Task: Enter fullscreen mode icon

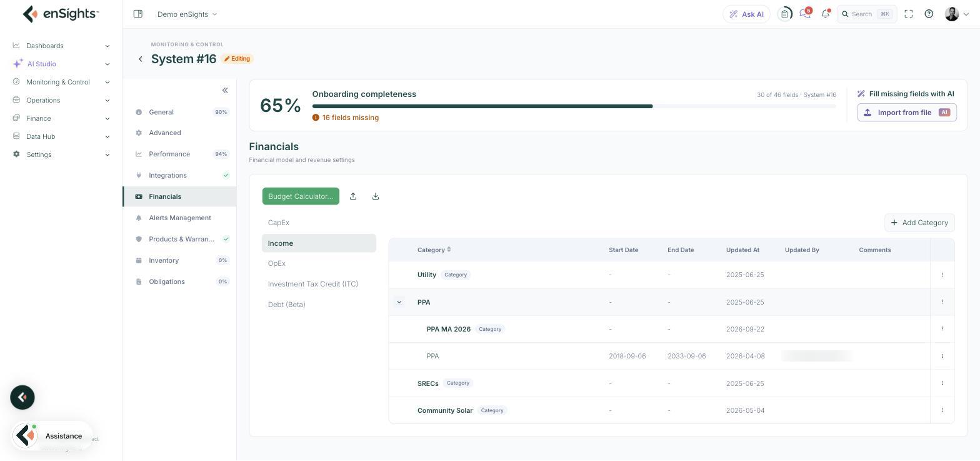Action: point(909,14)
